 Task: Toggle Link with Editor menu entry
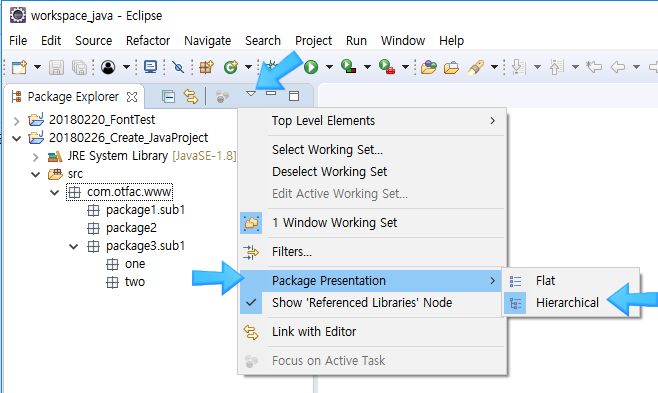pos(372,332)
